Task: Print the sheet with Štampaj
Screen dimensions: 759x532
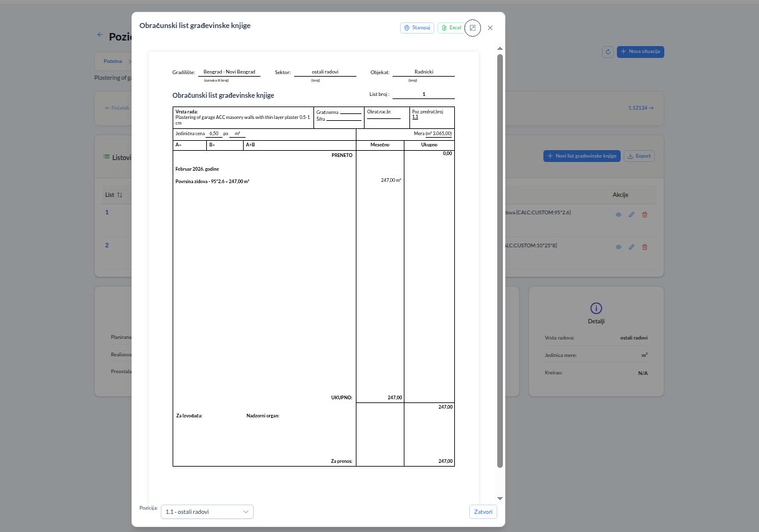Action: coord(417,28)
